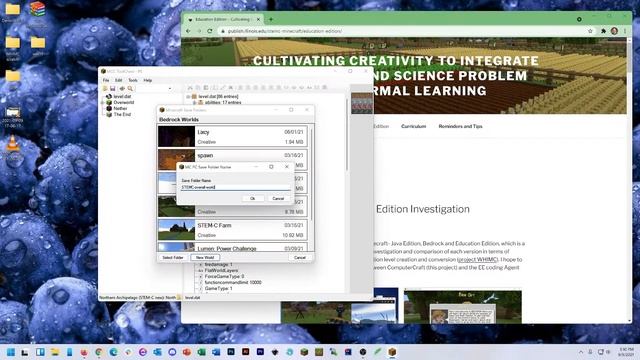Click Select Folder in Bedrock Worlds dialog
The height and width of the screenshot is (360, 640).
173,258
